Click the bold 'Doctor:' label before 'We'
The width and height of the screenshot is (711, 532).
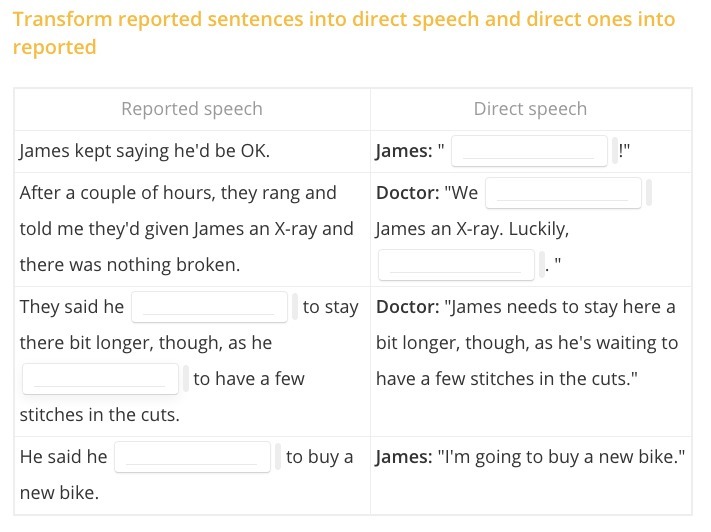click(408, 193)
